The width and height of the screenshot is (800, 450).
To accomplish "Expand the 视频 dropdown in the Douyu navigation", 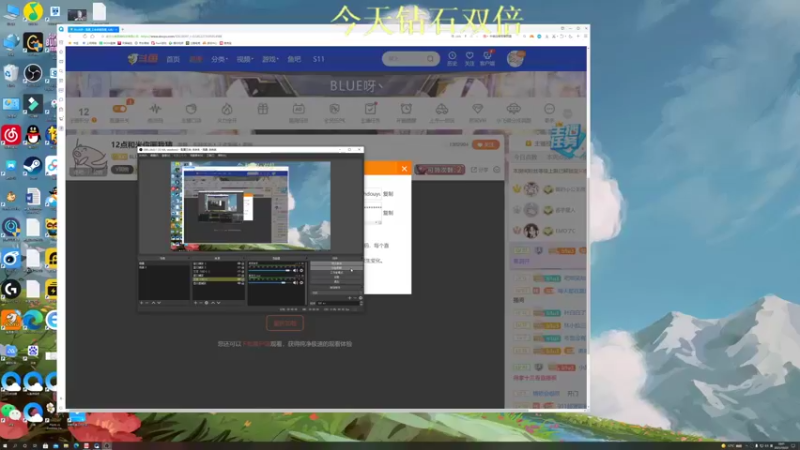I will pyautogui.click(x=245, y=59).
